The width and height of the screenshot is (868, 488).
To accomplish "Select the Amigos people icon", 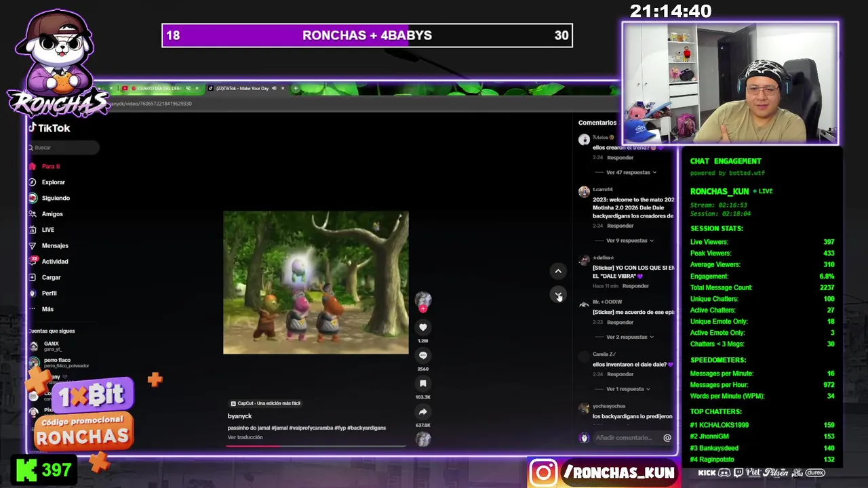I will (x=32, y=214).
